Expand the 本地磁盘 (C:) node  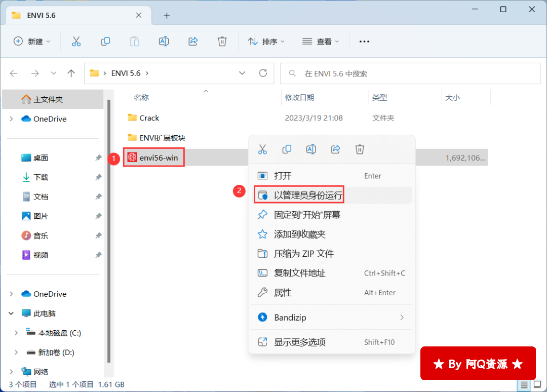[16, 333]
